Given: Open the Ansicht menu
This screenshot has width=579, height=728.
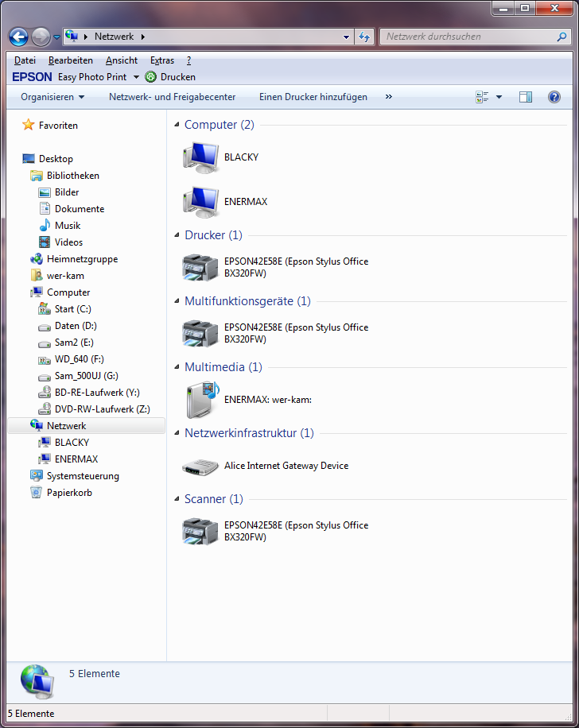Looking at the screenshot, I should 122,60.
